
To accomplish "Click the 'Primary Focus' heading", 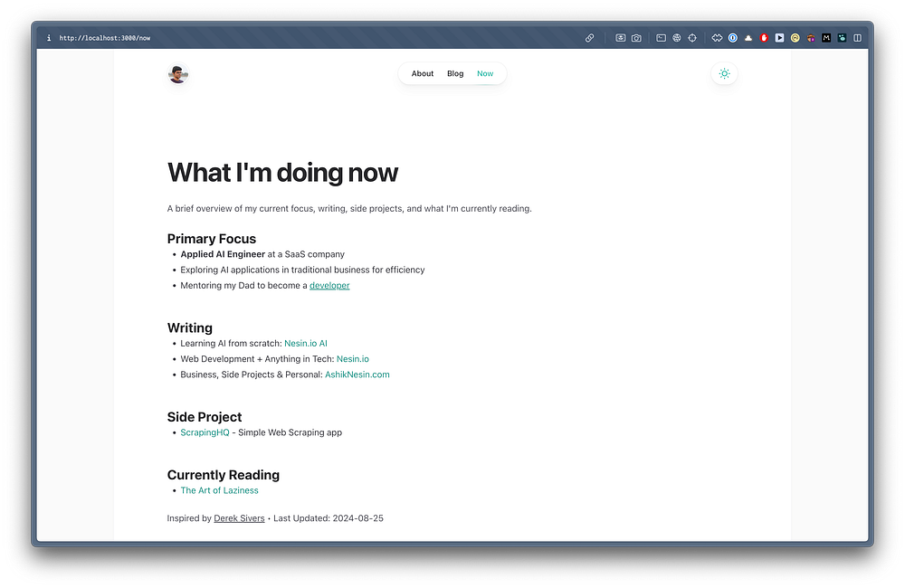I will [x=211, y=239].
